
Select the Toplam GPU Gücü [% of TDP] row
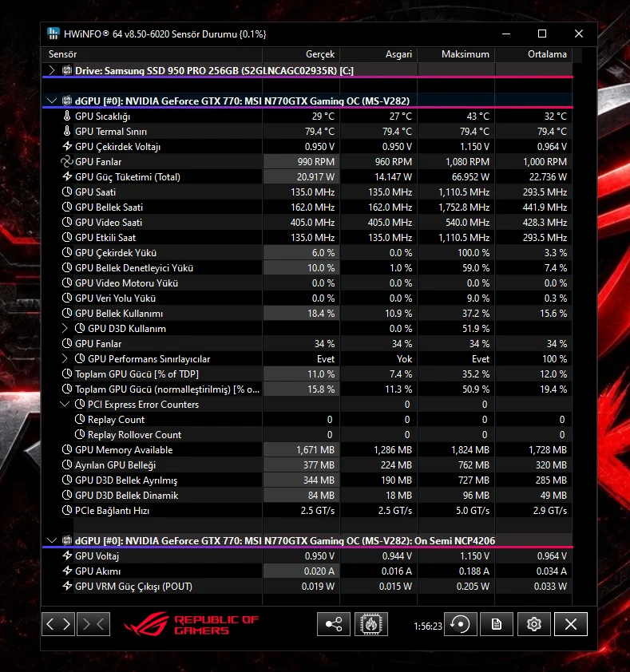click(x=307, y=374)
